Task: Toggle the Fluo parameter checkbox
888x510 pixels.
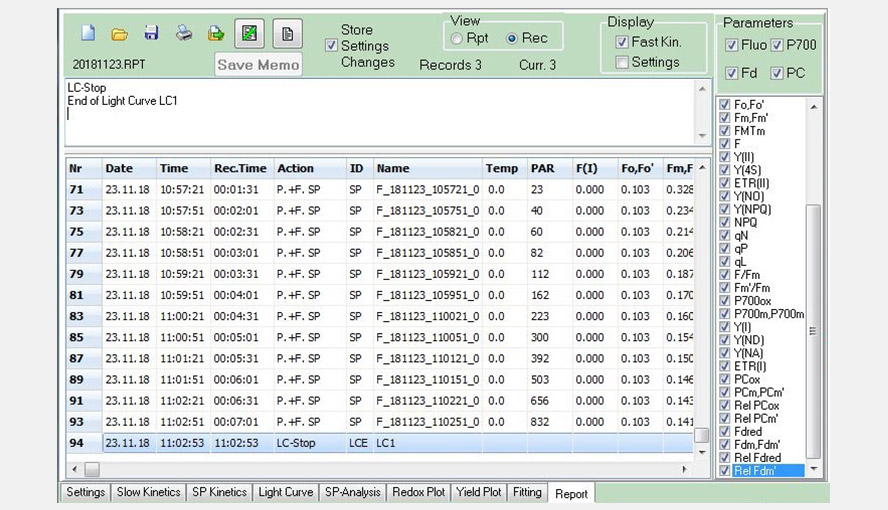Action: click(x=732, y=45)
